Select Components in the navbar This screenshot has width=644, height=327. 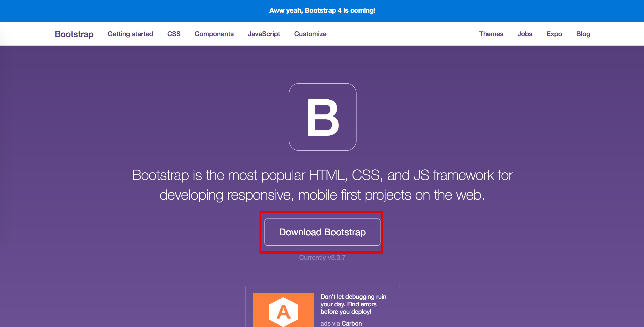214,34
